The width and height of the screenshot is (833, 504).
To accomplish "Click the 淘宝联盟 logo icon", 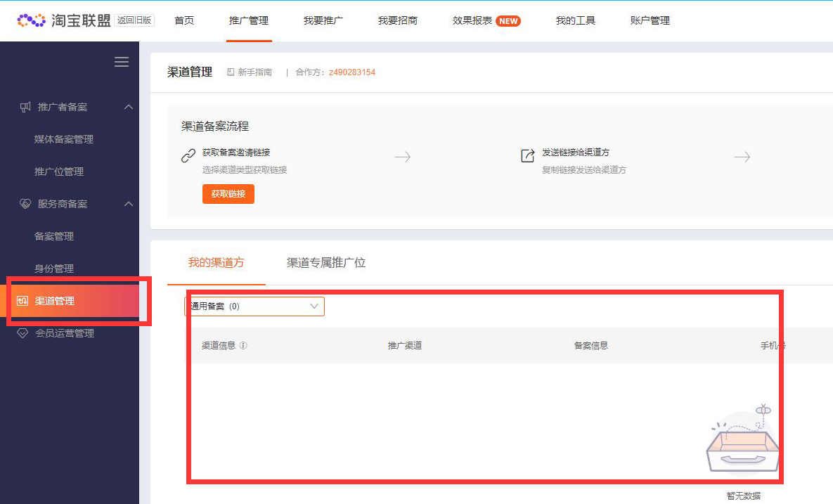I will point(32,20).
